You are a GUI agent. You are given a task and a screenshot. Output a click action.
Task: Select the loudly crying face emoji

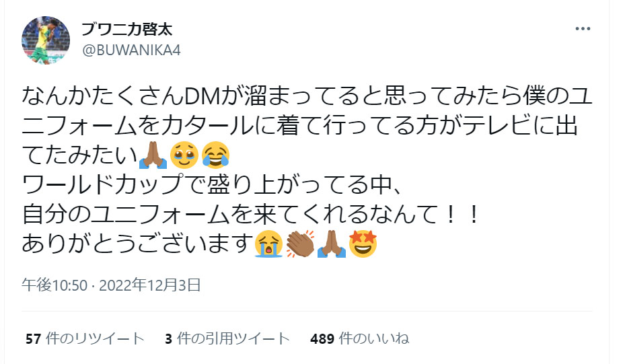(268, 244)
